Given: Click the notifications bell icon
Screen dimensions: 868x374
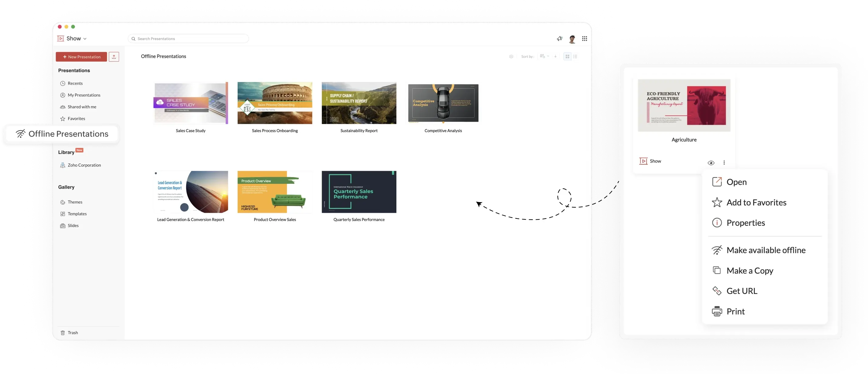Looking at the screenshot, I should pos(560,38).
